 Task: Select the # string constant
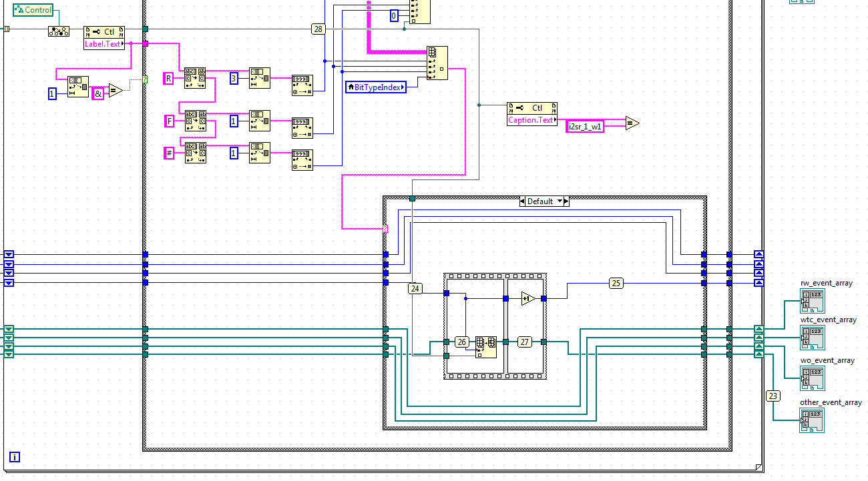click(x=169, y=153)
